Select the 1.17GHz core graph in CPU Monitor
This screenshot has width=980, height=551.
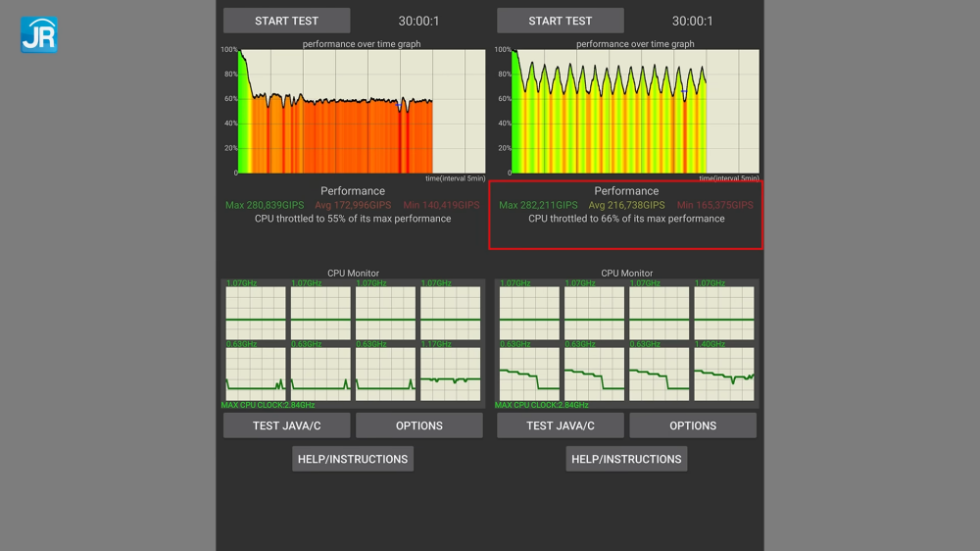(x=450, y=374)
